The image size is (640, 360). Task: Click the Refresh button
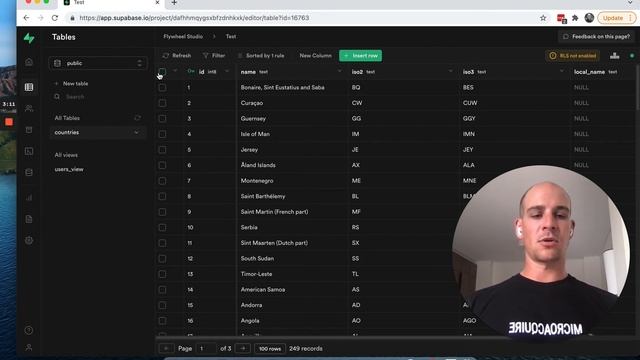point(177,56)
